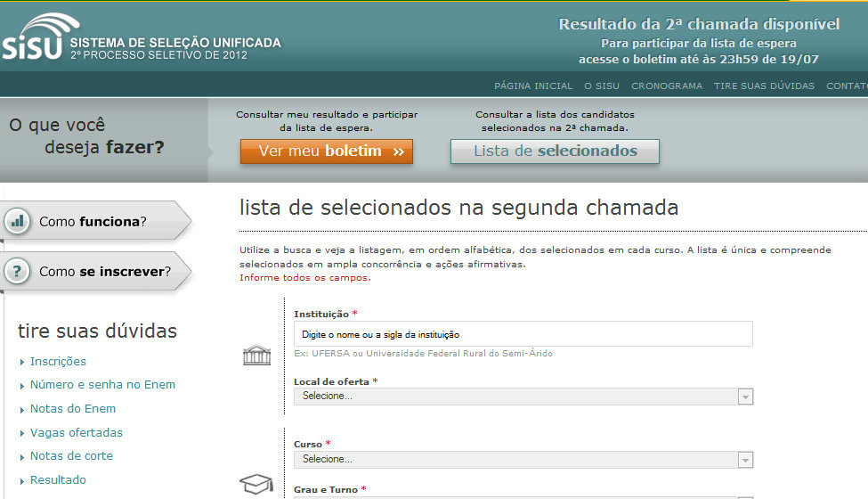Go to CRONOGRAMA in the top menu
The height and width of the screenshot is (499, 868).
(667, 86)
